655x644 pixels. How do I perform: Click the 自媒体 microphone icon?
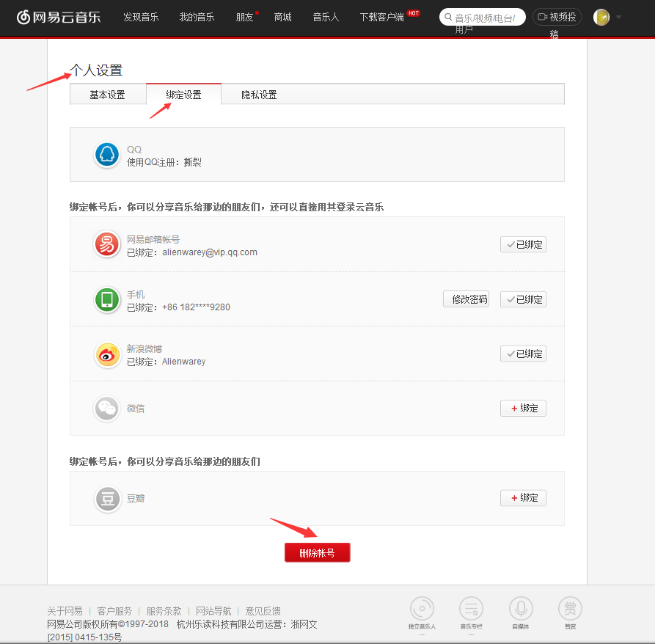[521, 609]
